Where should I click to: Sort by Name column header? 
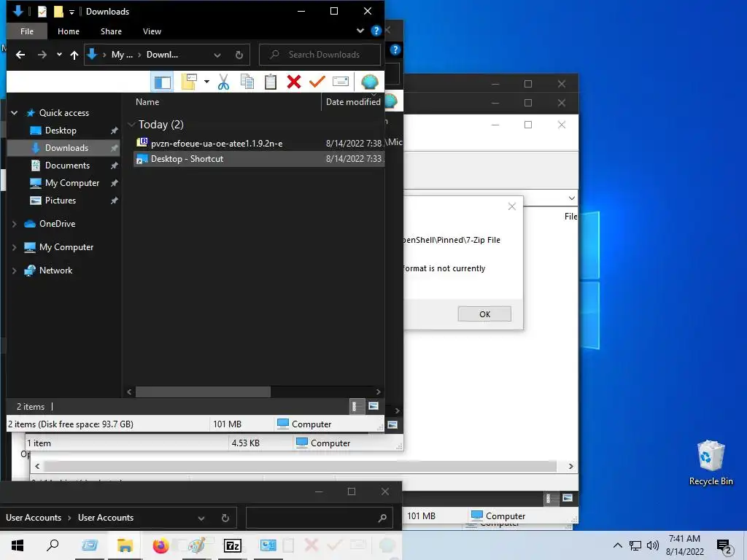(147, 102)
